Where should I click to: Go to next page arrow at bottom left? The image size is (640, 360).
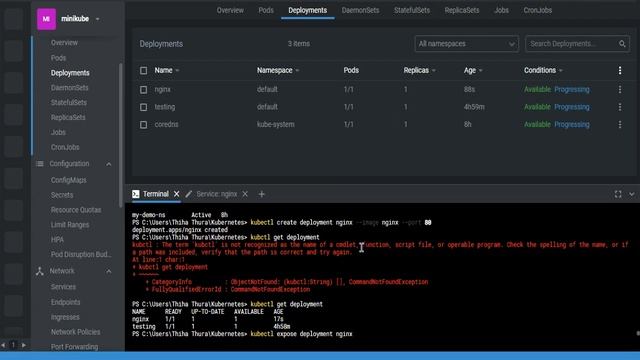click(x=24, y=345)
